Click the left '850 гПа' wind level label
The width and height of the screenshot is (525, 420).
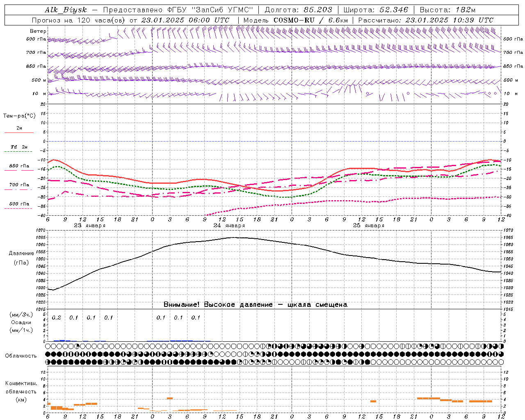[x=36, y=66]
